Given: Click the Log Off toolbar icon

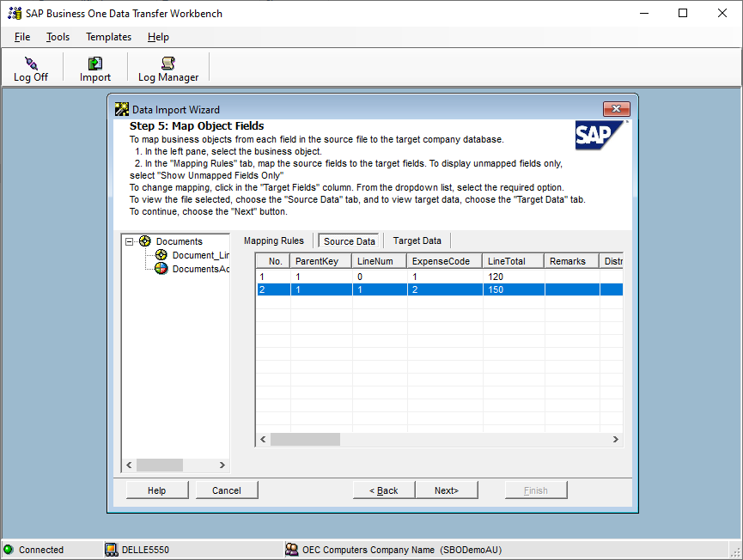Looking at the screenshot, I should click(x=31, y=63).
